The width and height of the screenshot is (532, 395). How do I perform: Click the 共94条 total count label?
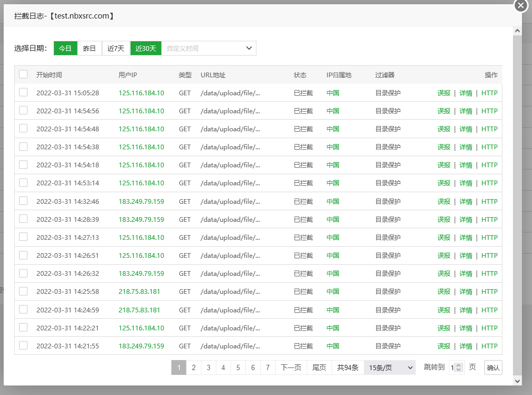[x=348, y=367]
